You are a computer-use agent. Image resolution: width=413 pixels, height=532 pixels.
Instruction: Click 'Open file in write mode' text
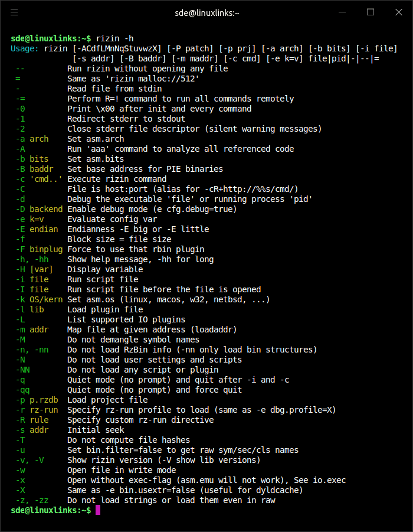coord(122,470)
